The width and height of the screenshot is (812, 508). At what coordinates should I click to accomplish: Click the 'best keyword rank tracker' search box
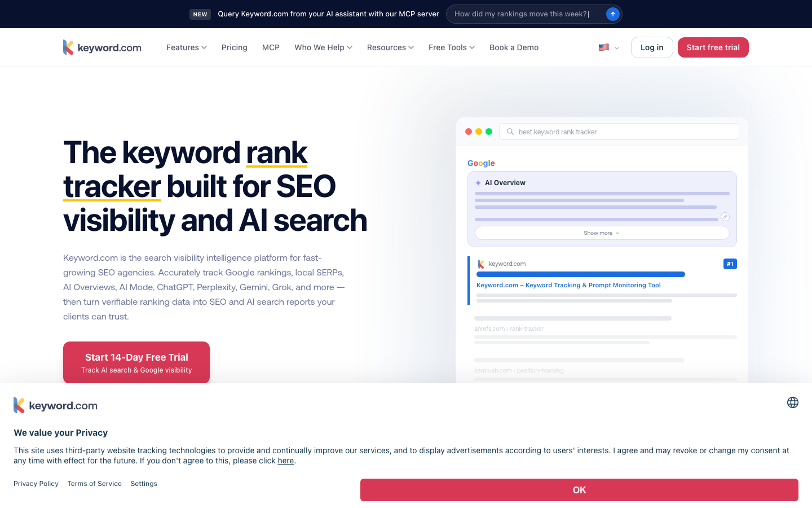[619, 132]
